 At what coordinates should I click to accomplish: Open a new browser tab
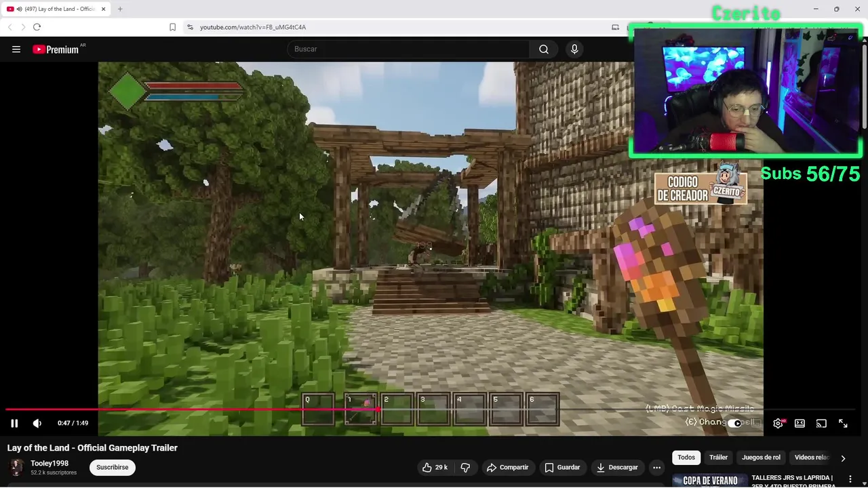pyautogui.click(x=120, y=9)
